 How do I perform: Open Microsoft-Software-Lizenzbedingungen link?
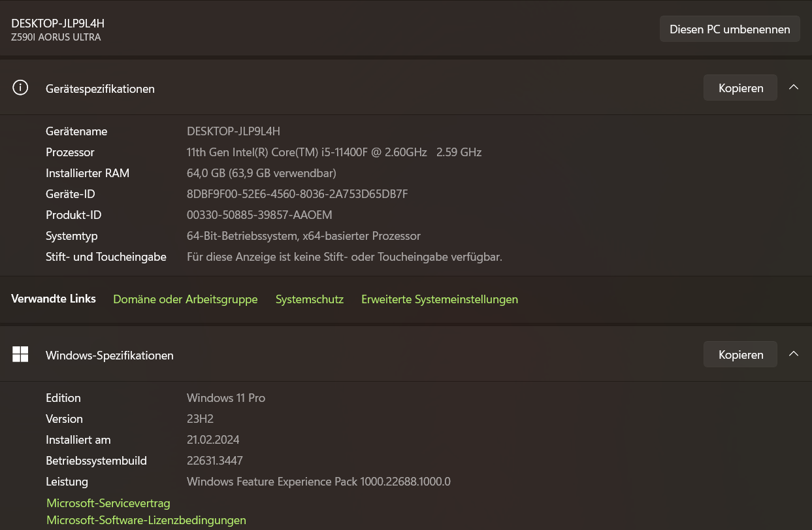[x=146, y=521]
